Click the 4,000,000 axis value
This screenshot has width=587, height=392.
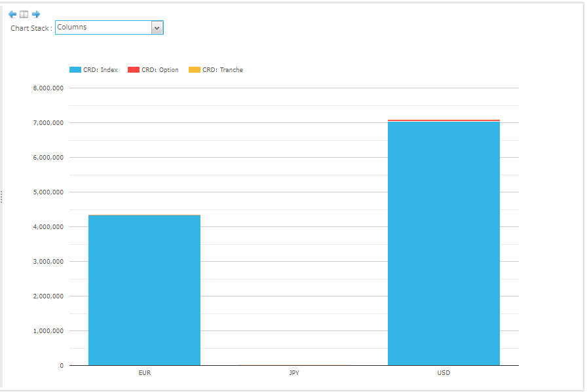(x=48, y=226)
